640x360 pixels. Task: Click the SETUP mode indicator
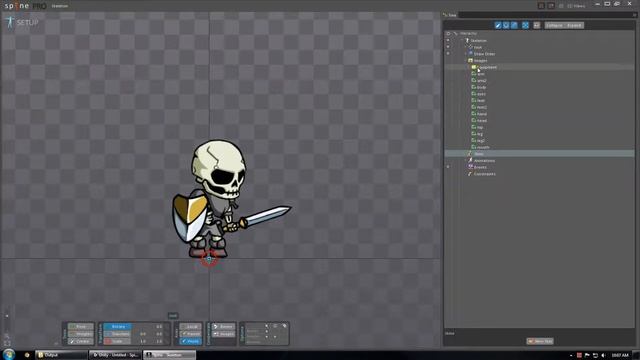pos(22,22)
